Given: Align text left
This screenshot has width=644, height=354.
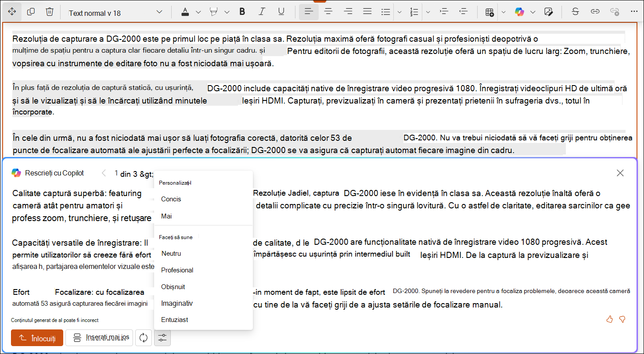Looking at the screenshot, I should click(309, 12).
